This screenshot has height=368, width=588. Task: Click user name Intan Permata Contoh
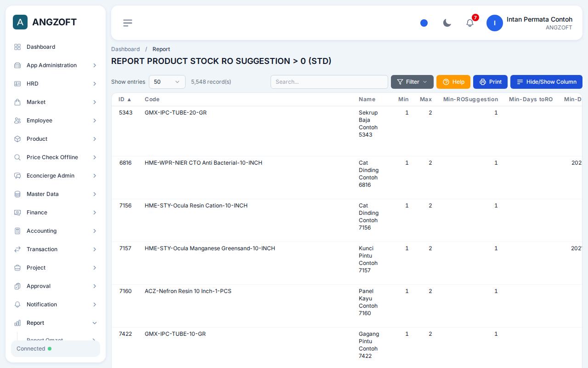pos(539,19)
